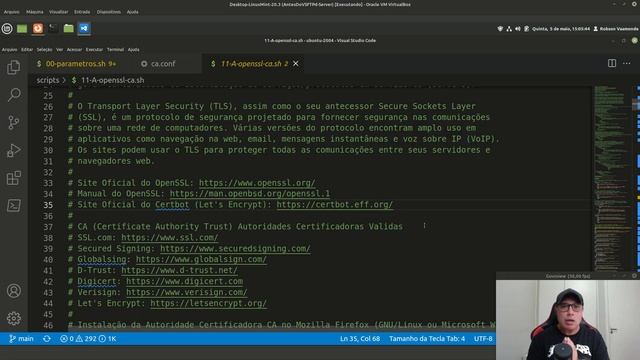Open the panel clock showing Quinta, 5 de maio
Screen dimensions: 640x360
[561, 29]
